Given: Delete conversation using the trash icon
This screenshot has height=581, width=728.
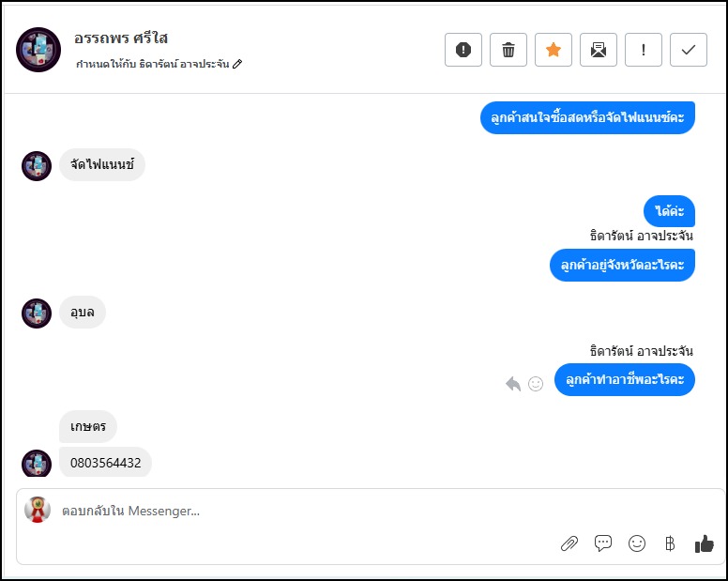Looking at the screenshot, I should tap(508, 51).
